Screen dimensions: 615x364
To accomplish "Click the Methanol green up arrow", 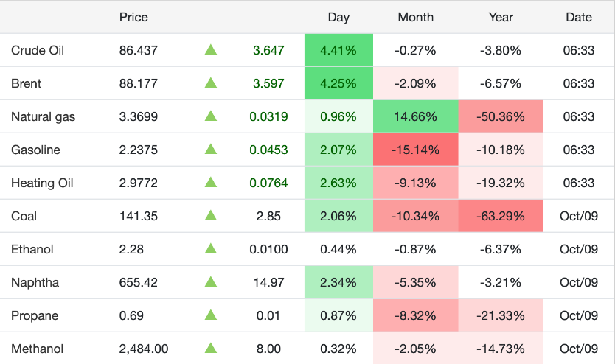I will tap(211, 349).
